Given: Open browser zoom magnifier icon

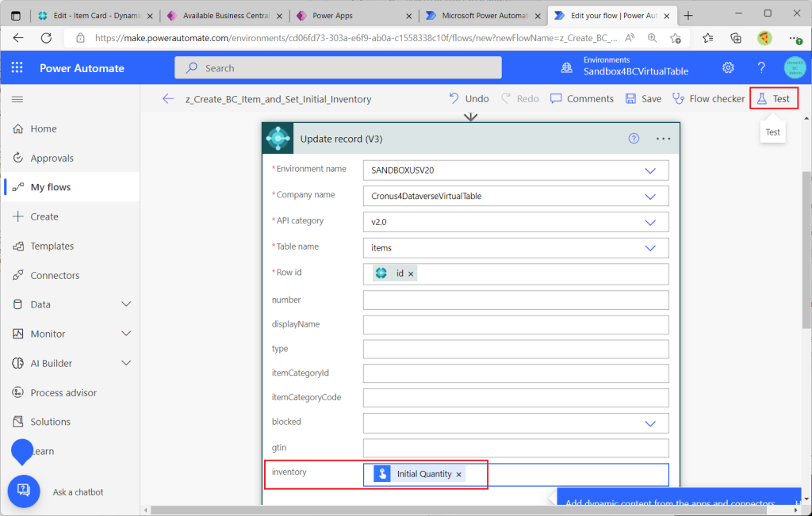Looking at the screenshot, I should click(652, 38).
